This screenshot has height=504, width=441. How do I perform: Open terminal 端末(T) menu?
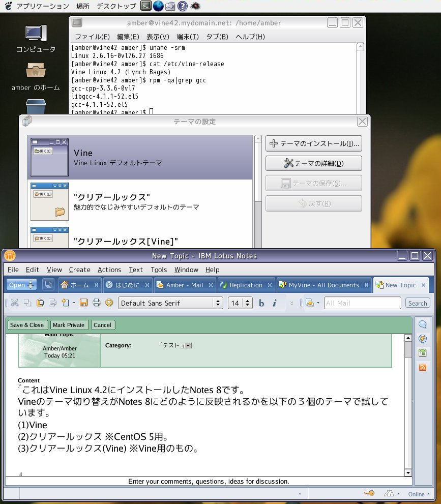(x=187, y=37)
